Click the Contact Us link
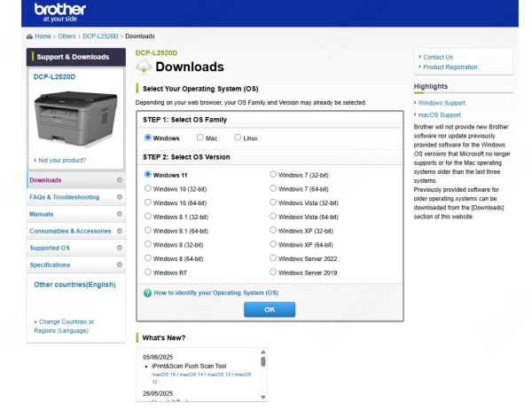This screenshot has height=419, width=532. point(438,57)
